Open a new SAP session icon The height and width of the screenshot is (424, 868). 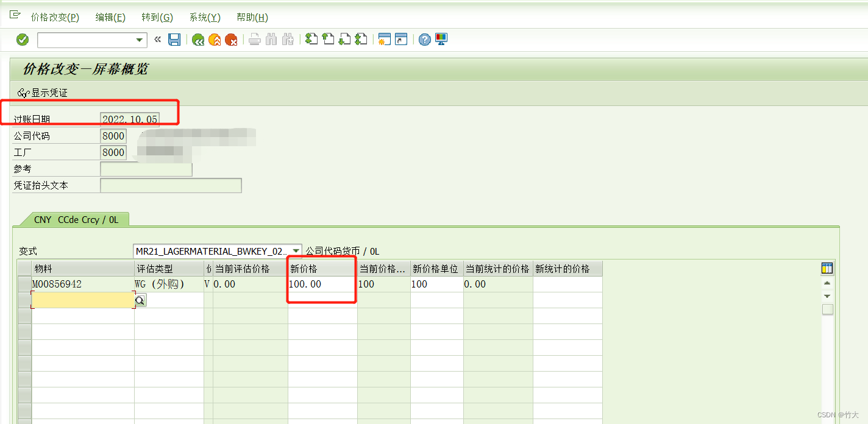tap(384, 39)
